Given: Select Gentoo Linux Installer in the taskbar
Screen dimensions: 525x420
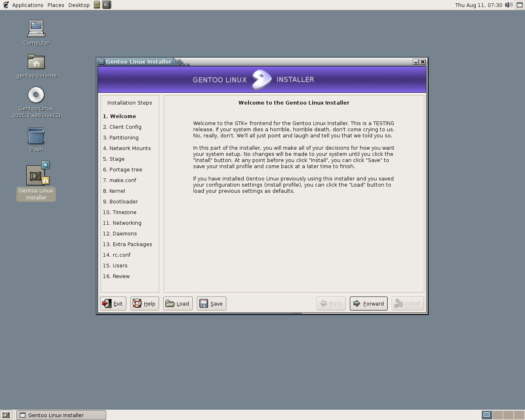Looking at the screenshot, I should 61,415.
